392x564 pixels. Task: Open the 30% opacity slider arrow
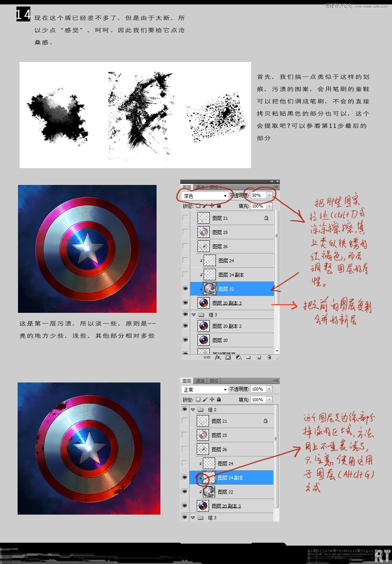click(x=269, y=195)
